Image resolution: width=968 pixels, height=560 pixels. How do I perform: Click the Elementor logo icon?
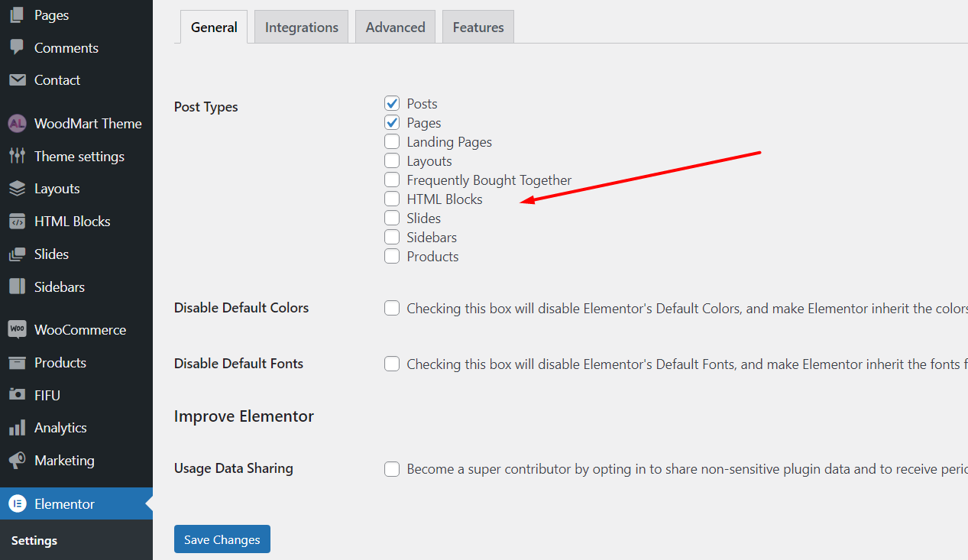click(17, 503)
